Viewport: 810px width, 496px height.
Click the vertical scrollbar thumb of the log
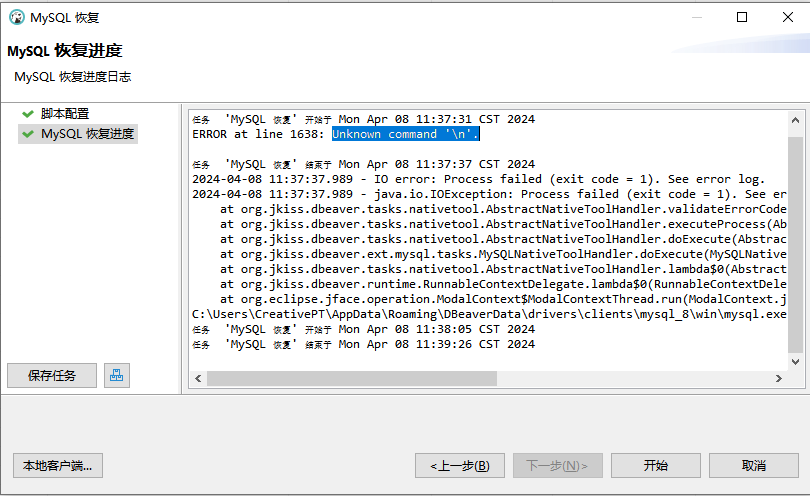[x=796, y=245]
